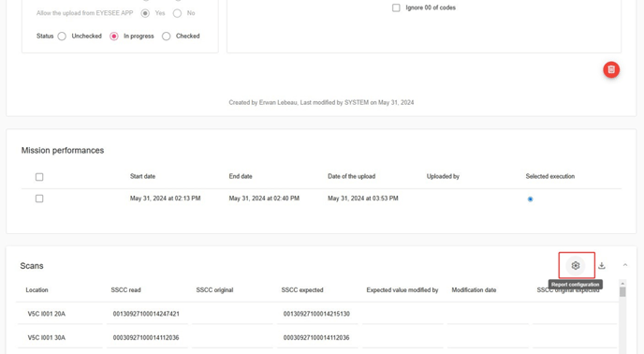The image size is (644, 354).
Task: Check the Ignore 00 of codes box
Action: (x=396, y=7)
